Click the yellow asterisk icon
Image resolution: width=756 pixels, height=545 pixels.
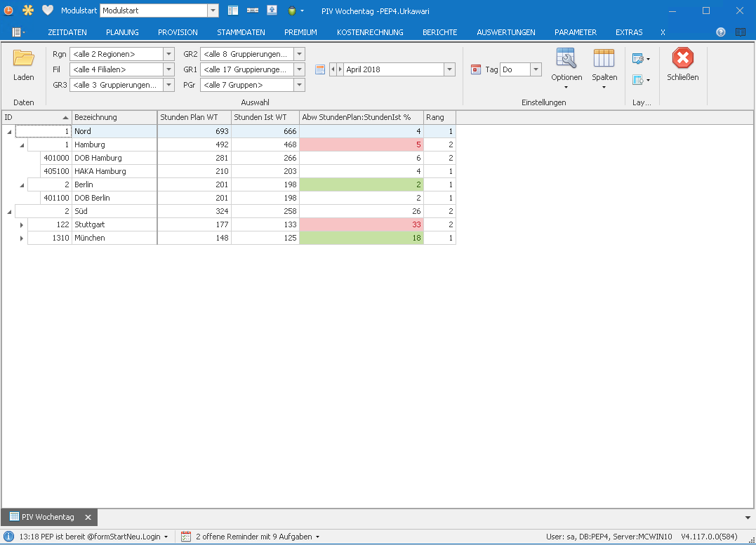pos(28,11)
